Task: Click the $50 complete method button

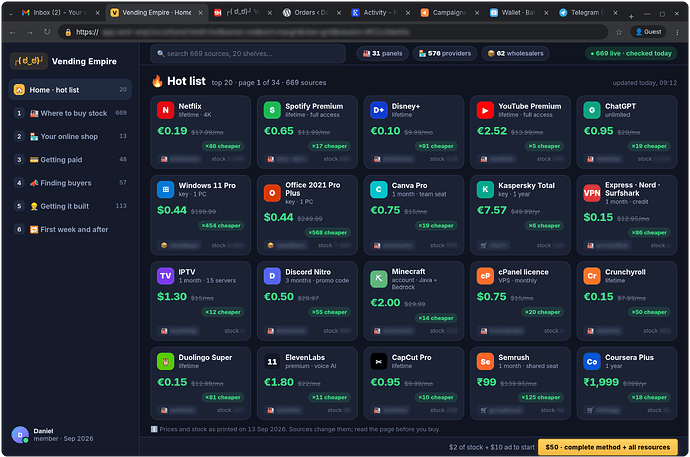Action: click(608, 447)
